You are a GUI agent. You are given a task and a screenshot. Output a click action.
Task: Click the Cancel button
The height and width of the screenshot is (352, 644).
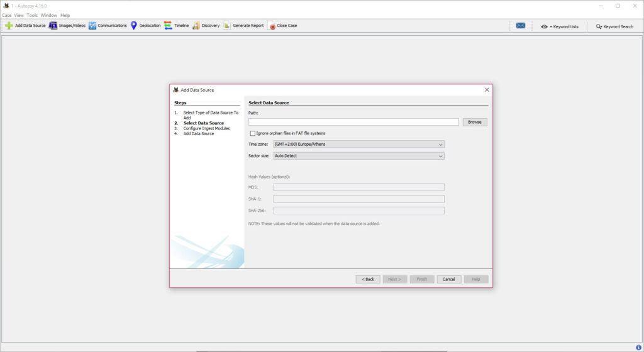[x=448, y=279]
